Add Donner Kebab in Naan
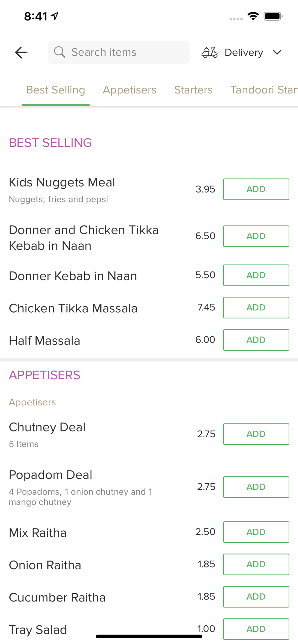The image size is (298, 644). pos(256,275)
